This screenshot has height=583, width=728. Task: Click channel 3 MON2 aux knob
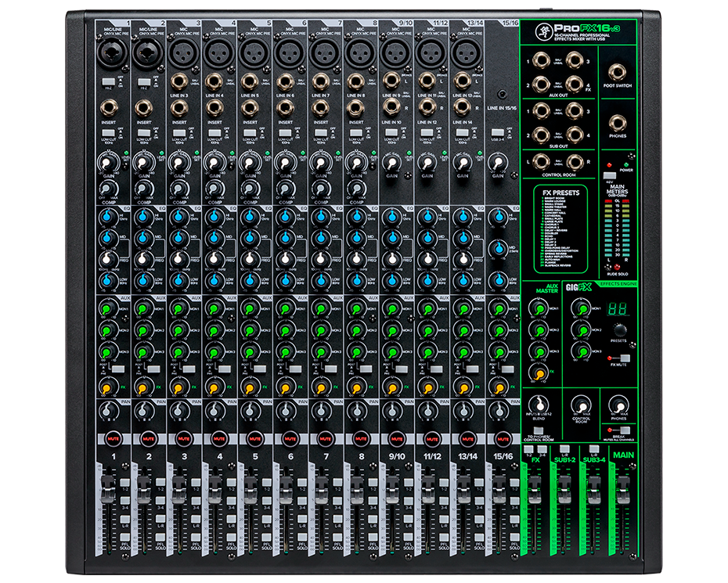pos(178,330)
